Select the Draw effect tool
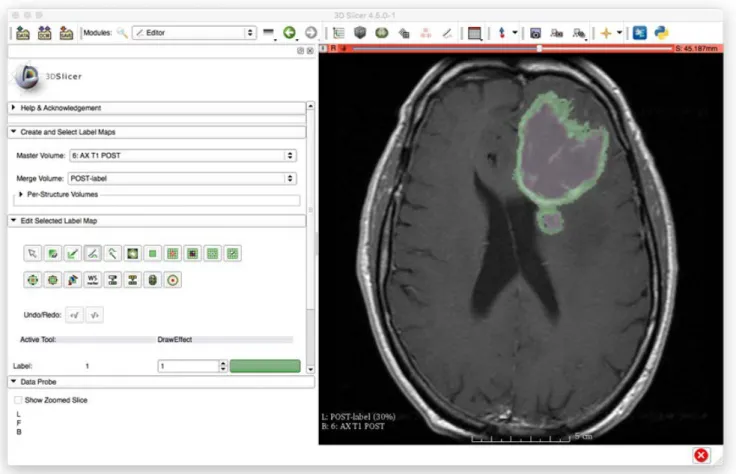Viewport: 736px width, 474px height. coord(92,253)
